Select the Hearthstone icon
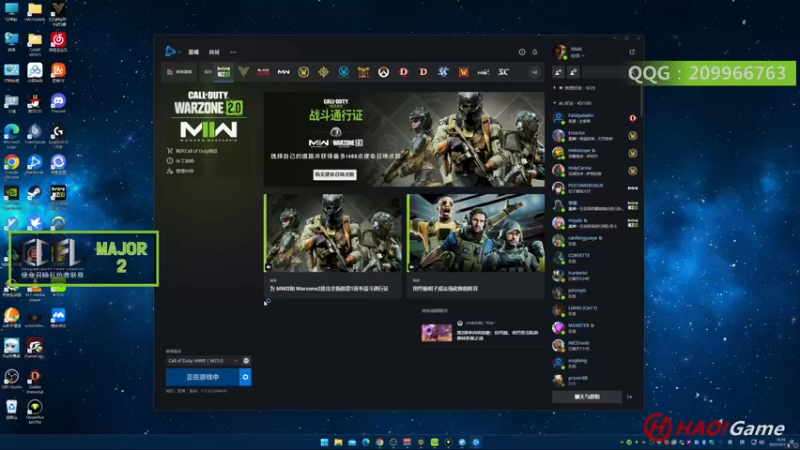Screen dimensions: 800x450 click(x=323, y=72)
